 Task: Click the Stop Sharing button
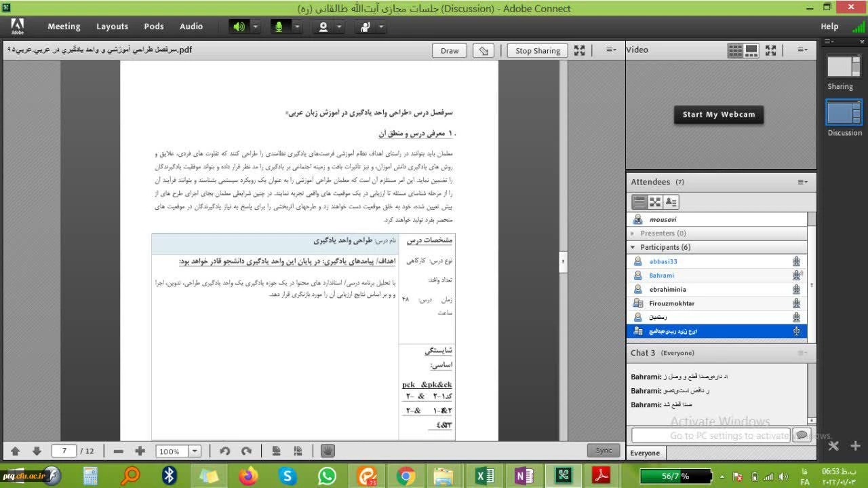click(x=537, y=50)
